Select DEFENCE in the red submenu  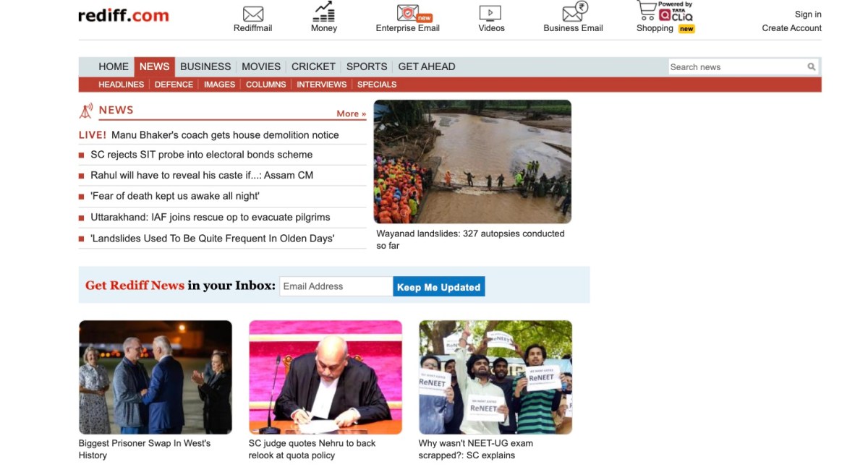[x=174, y=85]
